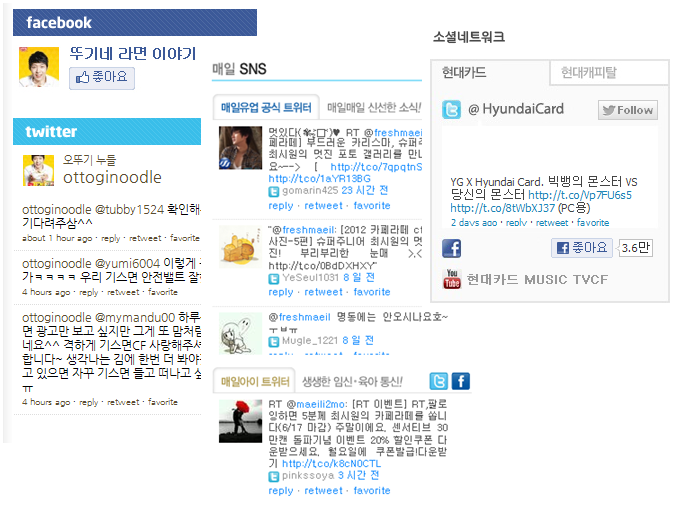Select the 매일유업 공식 트위터 tab

click(266, 107)
